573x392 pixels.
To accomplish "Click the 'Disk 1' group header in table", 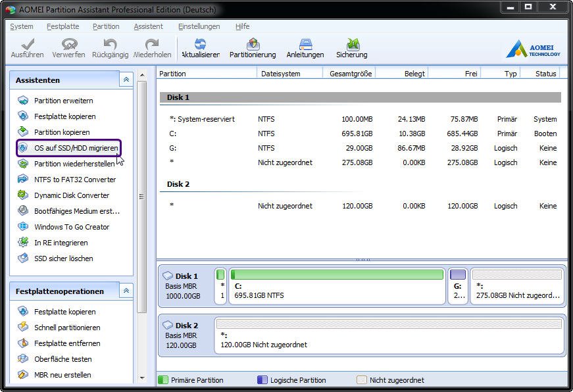I will [361, 97].
